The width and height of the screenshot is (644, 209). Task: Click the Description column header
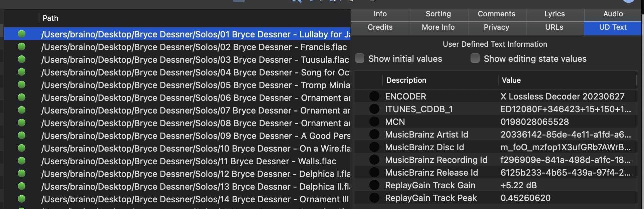tap(406, 80)
